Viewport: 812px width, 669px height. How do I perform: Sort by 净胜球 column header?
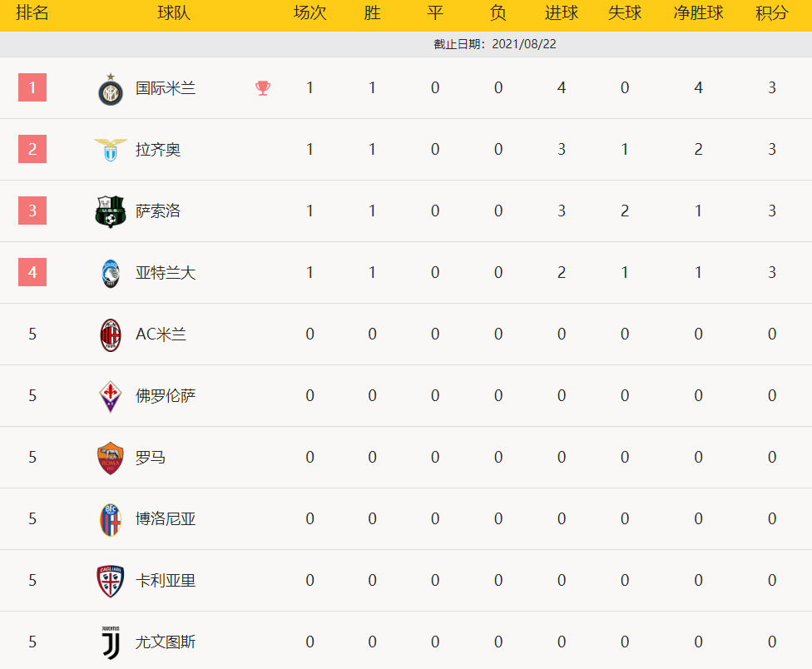[698, 13]
